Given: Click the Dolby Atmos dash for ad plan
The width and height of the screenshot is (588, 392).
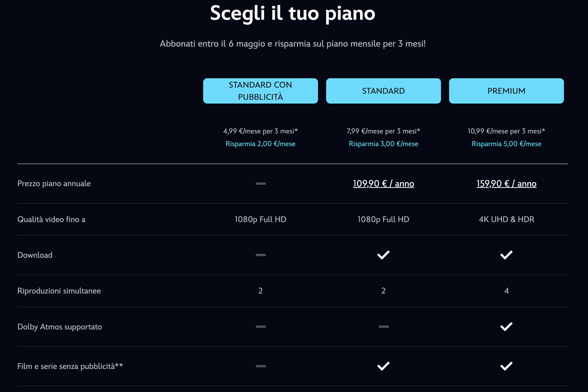Looking at the screenshot, I should (x=261, y=327).
